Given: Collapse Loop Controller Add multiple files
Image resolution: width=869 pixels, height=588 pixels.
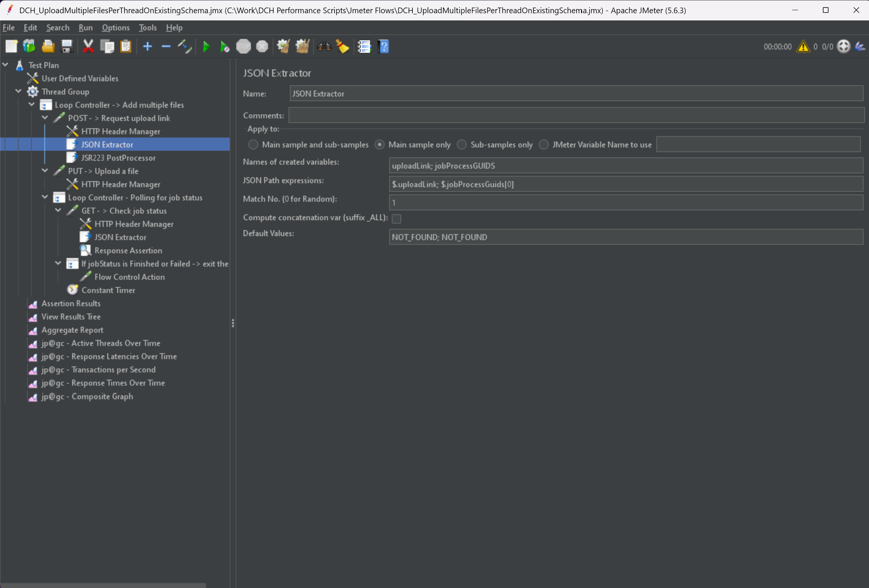Looking at the screenshot, I should [32, 105].
